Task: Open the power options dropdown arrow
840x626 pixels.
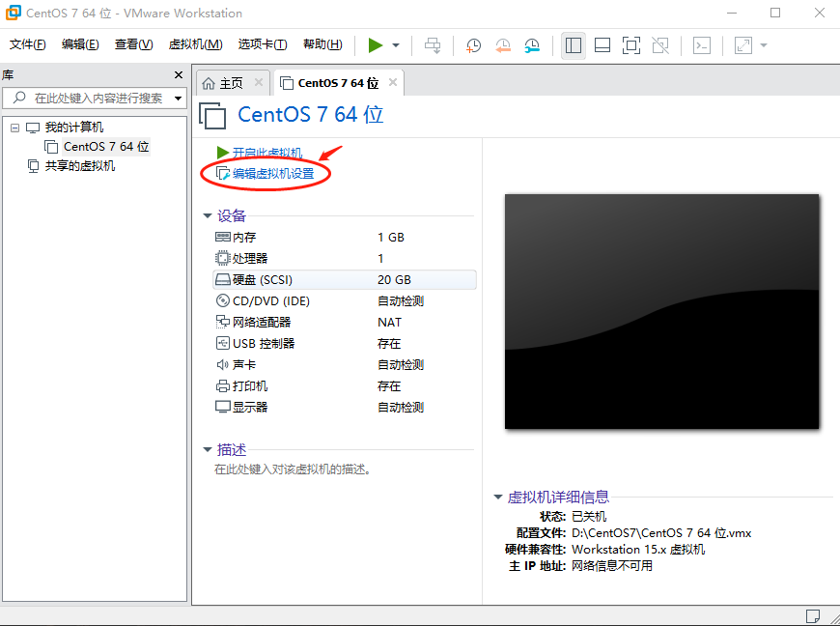Action: point(396,45)
